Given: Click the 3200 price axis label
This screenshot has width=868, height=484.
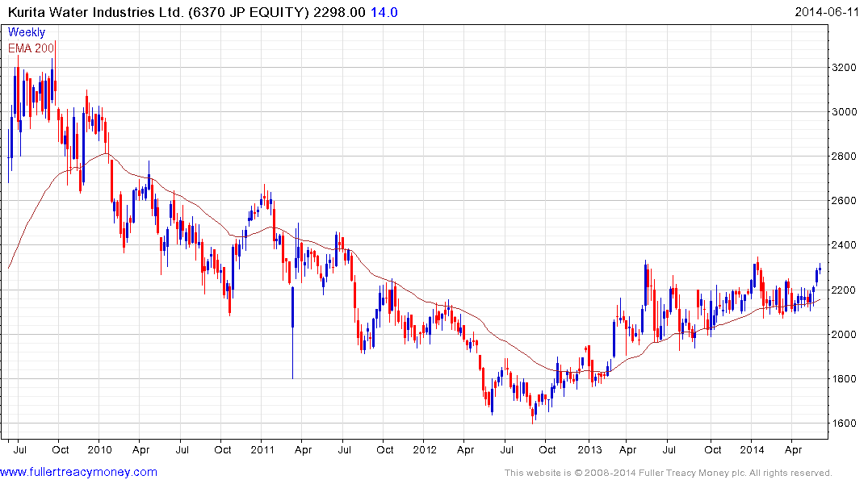Looking at the screenshot, I should [845, 68].
